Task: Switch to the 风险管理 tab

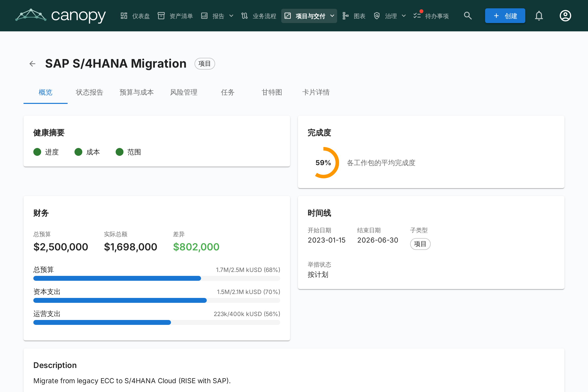Action: click(x=184, y=93)
